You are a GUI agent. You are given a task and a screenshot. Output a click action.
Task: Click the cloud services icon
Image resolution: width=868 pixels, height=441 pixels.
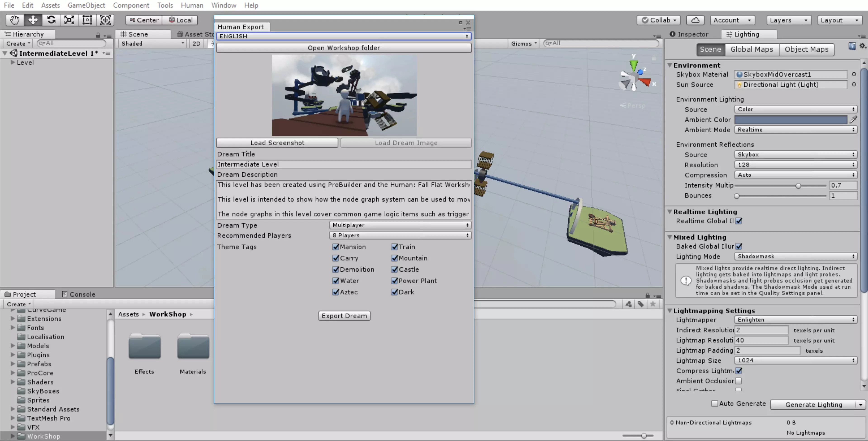[695, 20]
